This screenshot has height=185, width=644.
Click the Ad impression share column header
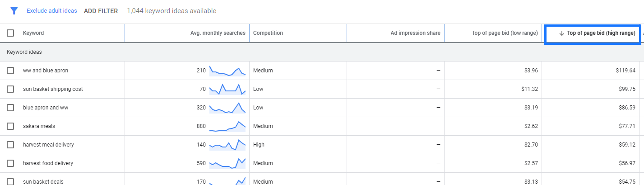point(415,33)
